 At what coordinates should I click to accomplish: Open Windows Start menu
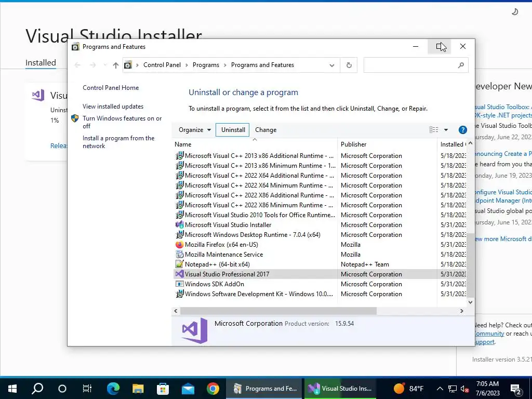coord(12,389)
